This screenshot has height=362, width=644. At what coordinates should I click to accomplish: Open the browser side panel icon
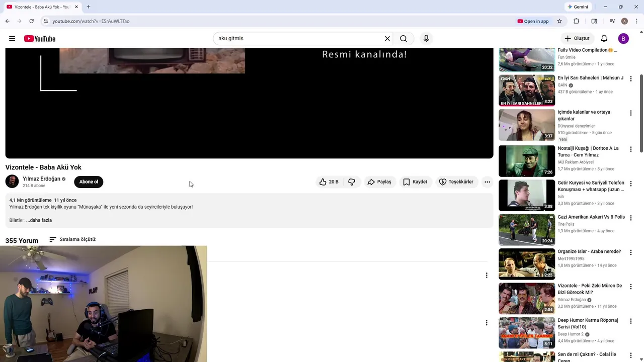594,21
